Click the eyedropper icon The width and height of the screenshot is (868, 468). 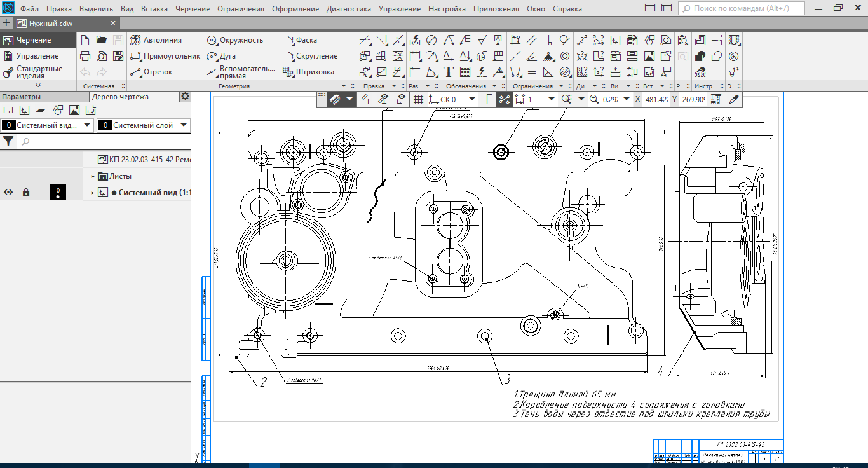click(734, 99)
